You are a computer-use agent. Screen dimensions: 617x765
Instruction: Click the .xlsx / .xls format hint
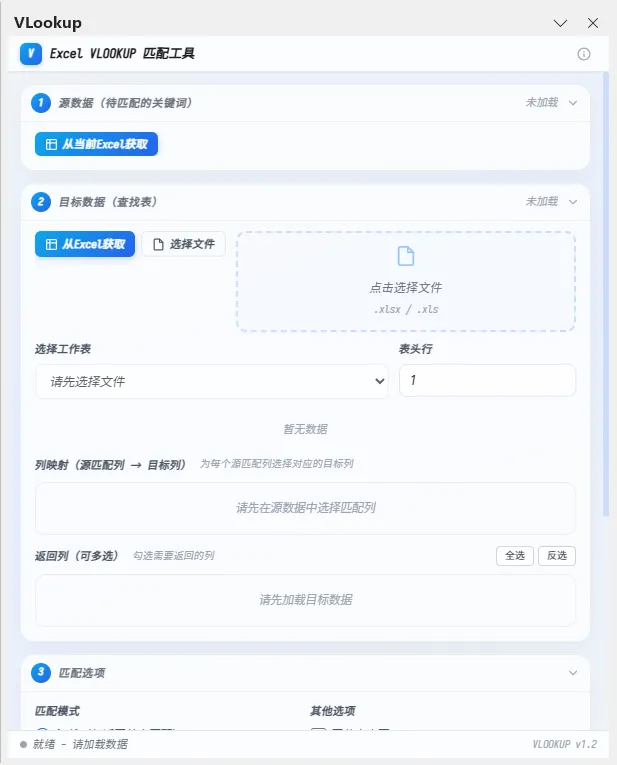tap(406, 309)
